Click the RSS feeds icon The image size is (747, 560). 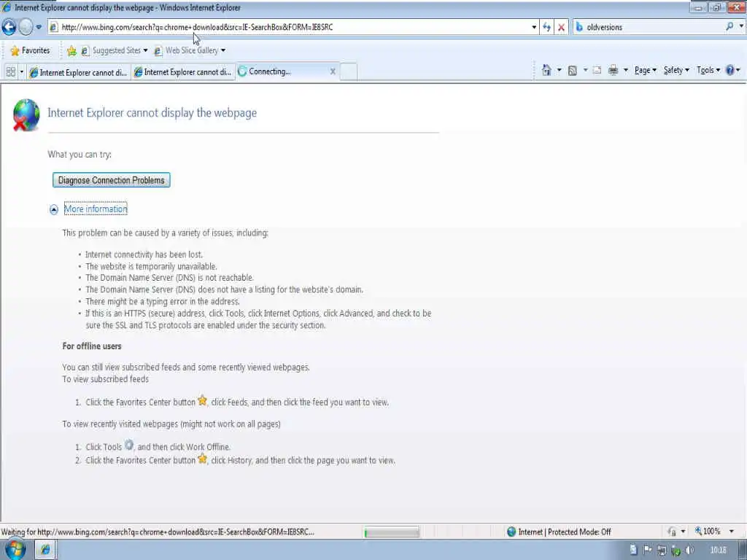(x=573, y=71)
